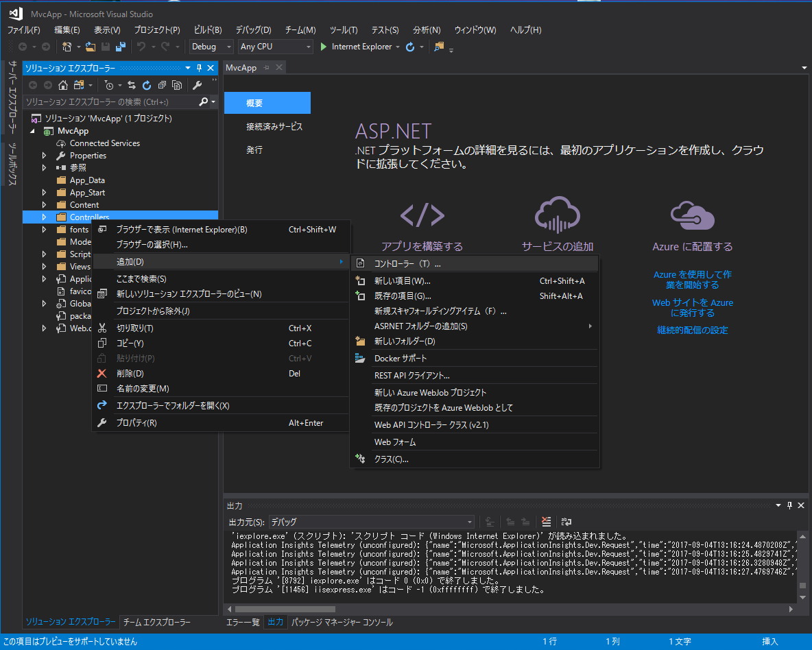Expand the Views folder node
Screen dimensions: 812x650
point(43,266)
